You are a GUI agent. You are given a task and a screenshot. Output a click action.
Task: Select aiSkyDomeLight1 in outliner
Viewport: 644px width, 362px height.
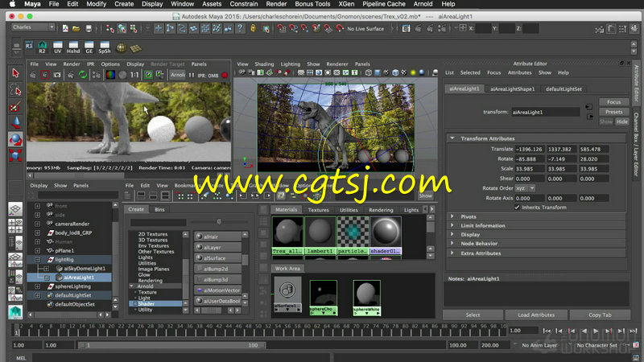tap(85, 269)
